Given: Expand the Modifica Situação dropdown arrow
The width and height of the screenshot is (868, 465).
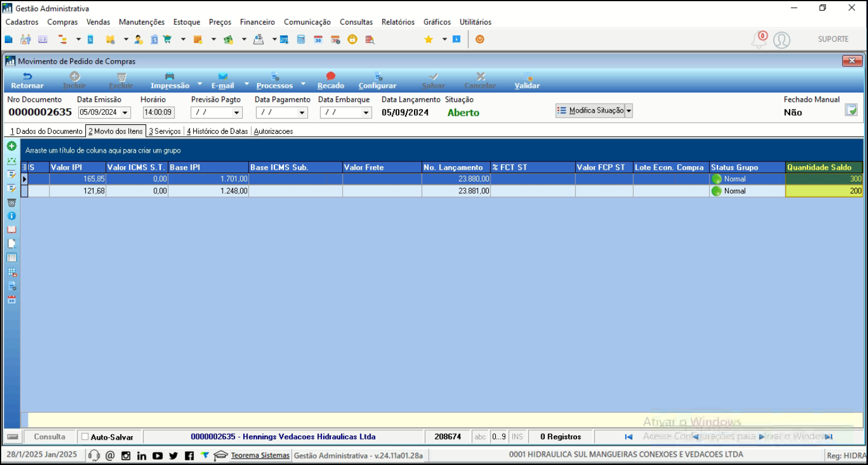Looking at the screenshot, I should click(x=628, y=111).
